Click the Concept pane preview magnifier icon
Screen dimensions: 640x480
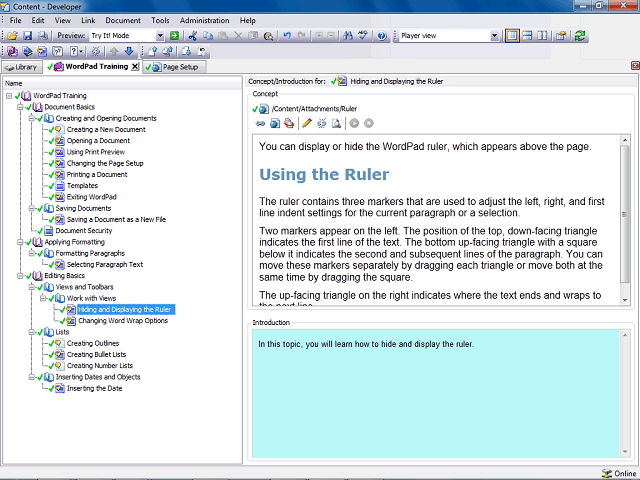(336, 123)
